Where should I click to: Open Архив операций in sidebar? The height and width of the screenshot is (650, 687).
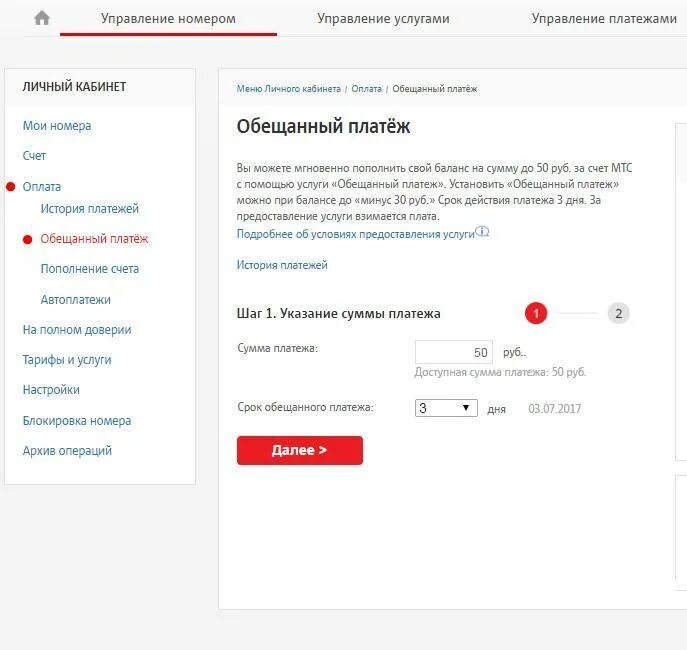[67, 451]
